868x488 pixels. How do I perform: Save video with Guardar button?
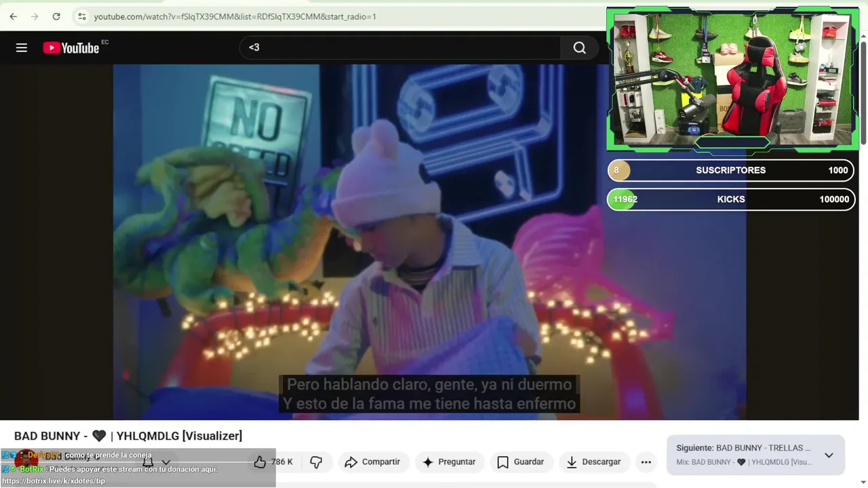click(521, 462)
